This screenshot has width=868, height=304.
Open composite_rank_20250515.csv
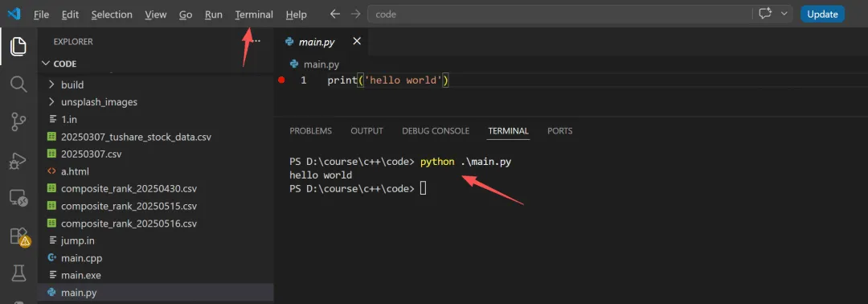click(x=156, y=206)
